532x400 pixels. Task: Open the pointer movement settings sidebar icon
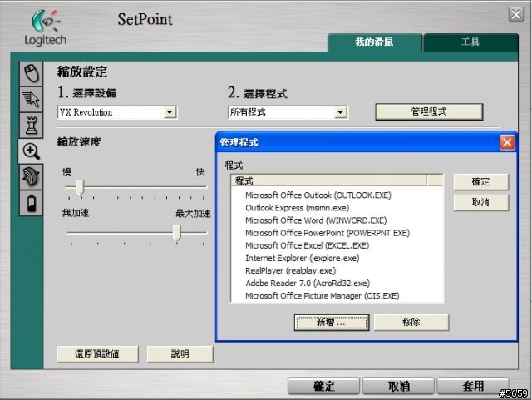32,99
